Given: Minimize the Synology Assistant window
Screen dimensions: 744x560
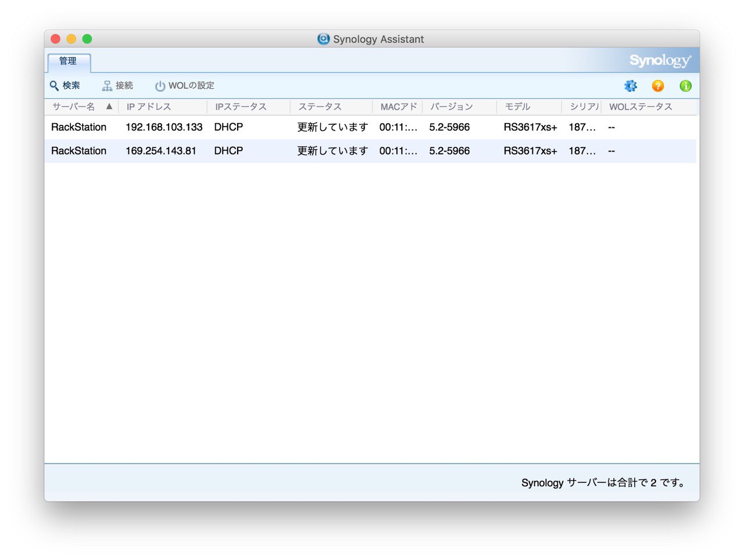Looking at the screenshot, I should (x=71, y=39).
